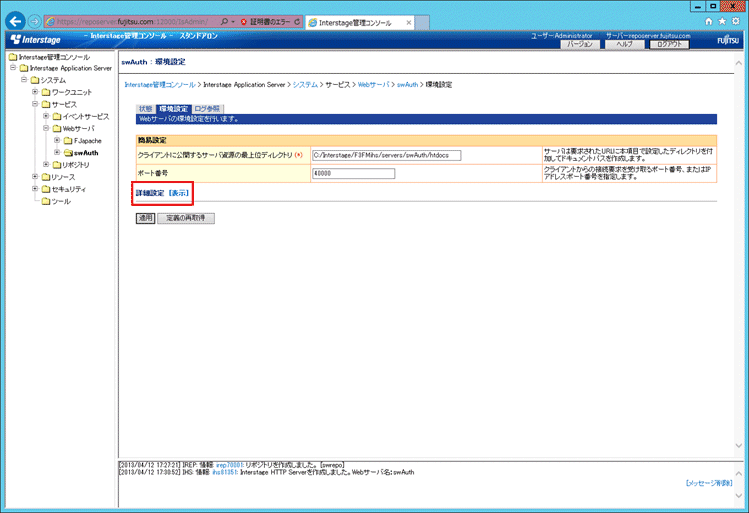Click the address bar search magnifier icon
749x513 pixels.
point(225,21)
